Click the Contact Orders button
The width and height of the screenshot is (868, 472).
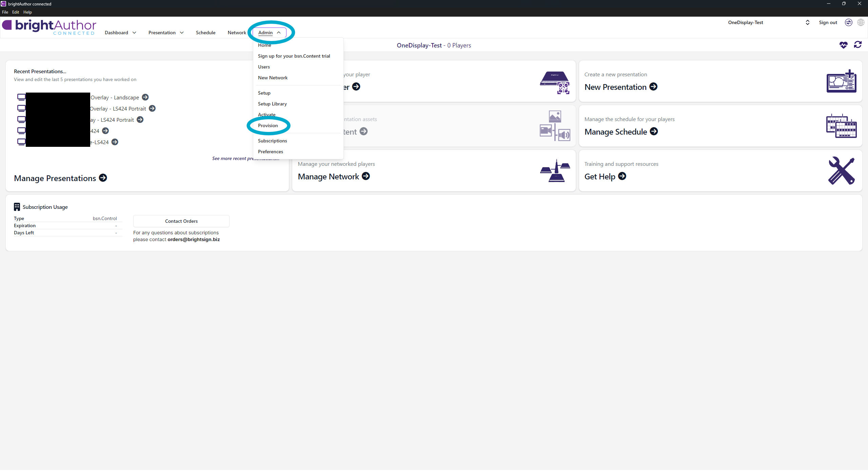coord(181,221)
